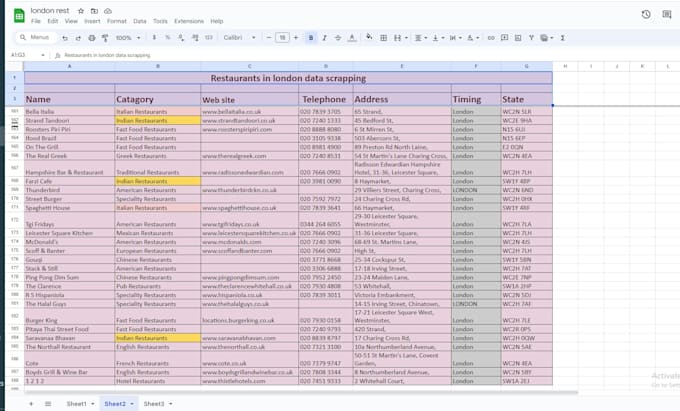Screen dimensions: 680x411
Task: Open the horizontal align dropdown
Action: click(x=421, y=38)
